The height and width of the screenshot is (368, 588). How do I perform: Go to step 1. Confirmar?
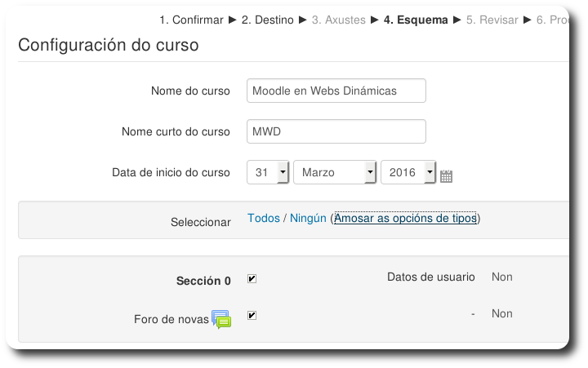click(189, 20)
